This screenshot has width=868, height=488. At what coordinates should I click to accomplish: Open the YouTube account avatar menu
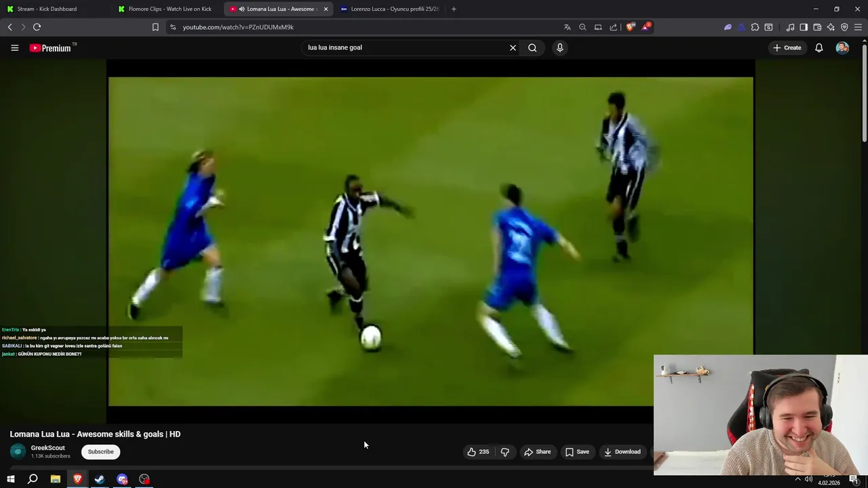pos(842,47)
